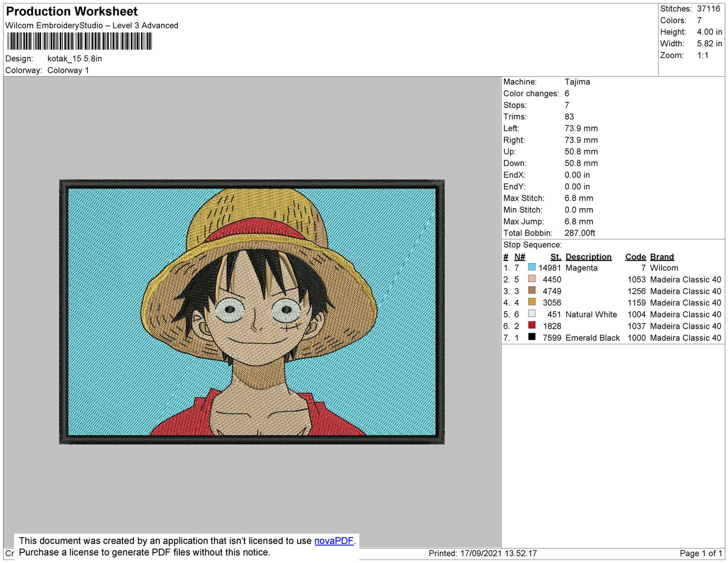Click the "Wilcom" brand in the Magenta row
728x563 pixels.
[x=664, y=268]
